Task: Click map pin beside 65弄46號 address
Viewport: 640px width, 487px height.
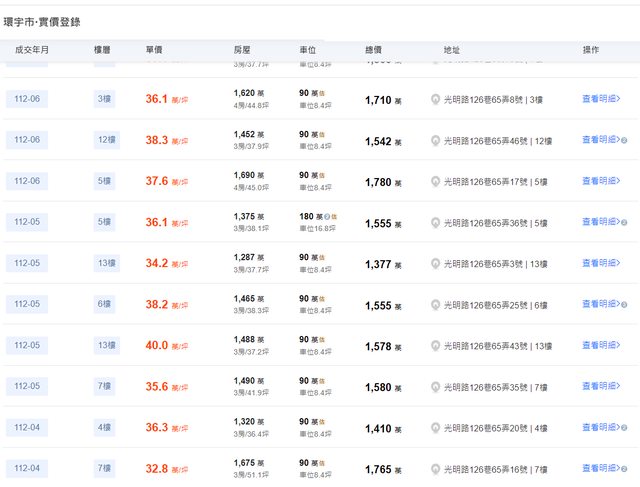Action: pos(435,141)
